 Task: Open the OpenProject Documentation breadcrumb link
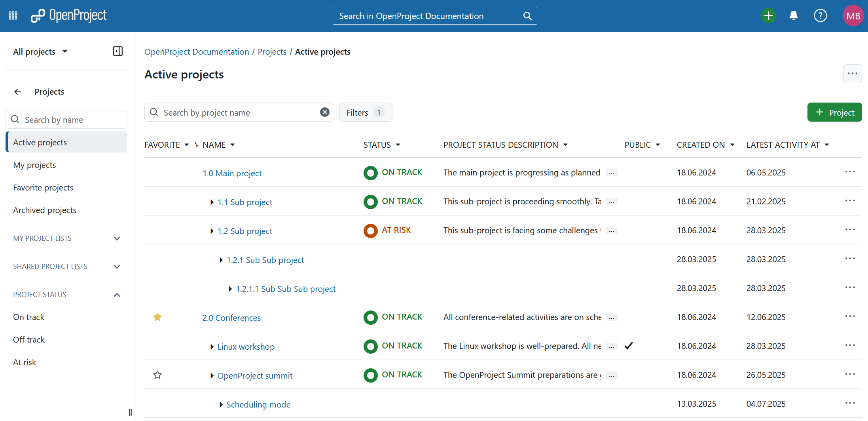coord(197,52)
